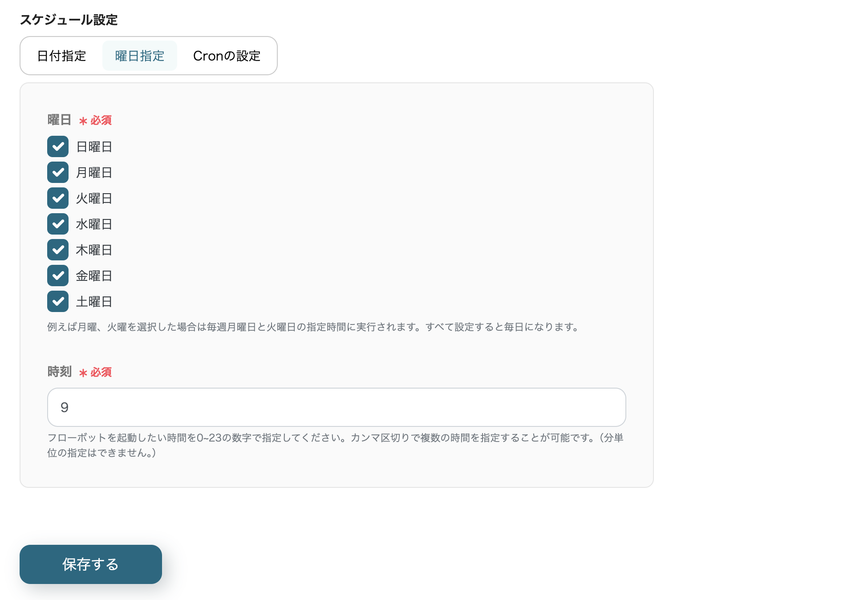The height and width of the screenshot is (600, 868).
Task: Untick the 金曜日 checkbox
Action: (x=58, y=276)
